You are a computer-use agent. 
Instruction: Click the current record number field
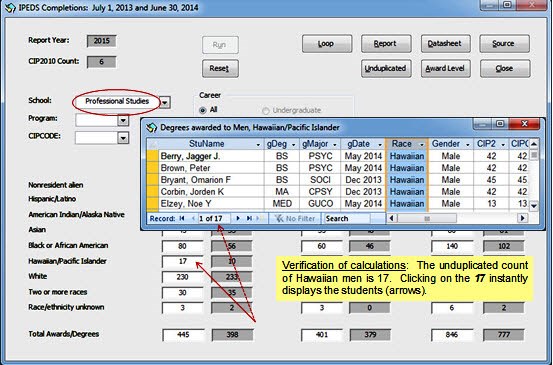[214, 218]
